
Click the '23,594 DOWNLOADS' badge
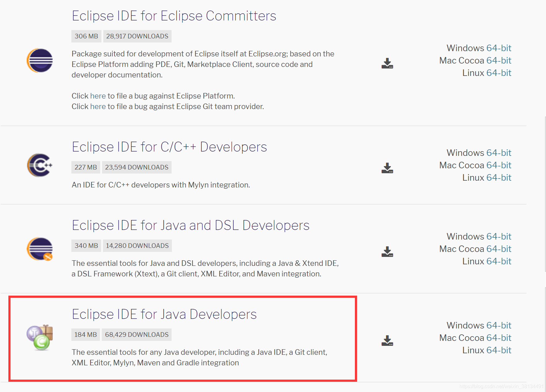(136, 167)
